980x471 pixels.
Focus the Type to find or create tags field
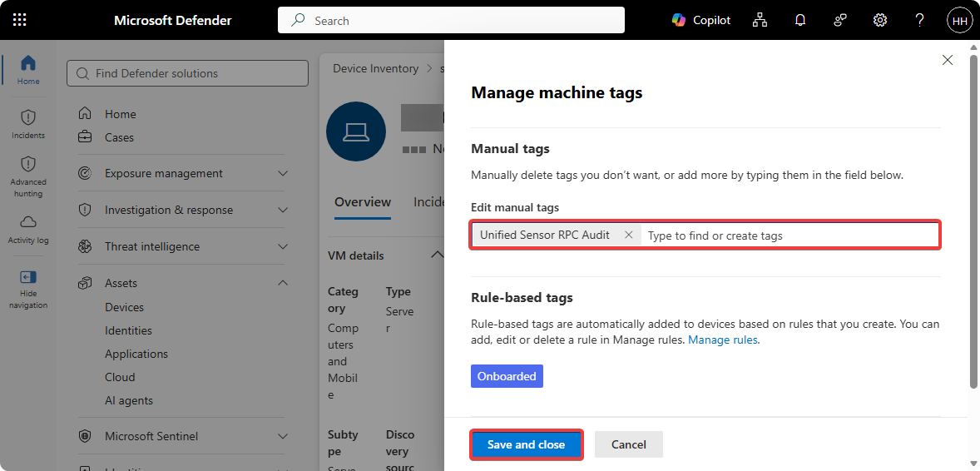pyautogui.click(x=790, y=235)
